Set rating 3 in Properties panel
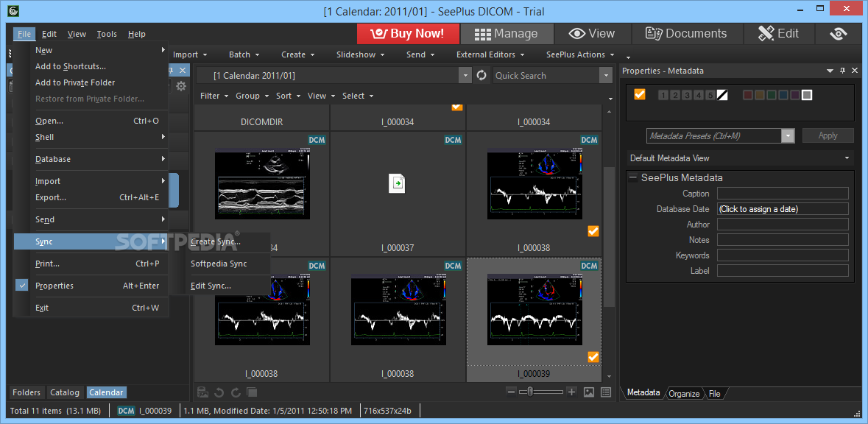 [x=687, y=95]
